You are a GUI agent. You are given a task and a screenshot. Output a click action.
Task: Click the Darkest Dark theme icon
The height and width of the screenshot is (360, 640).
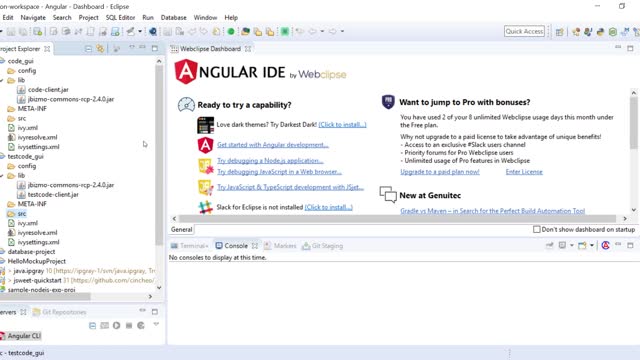205,125
